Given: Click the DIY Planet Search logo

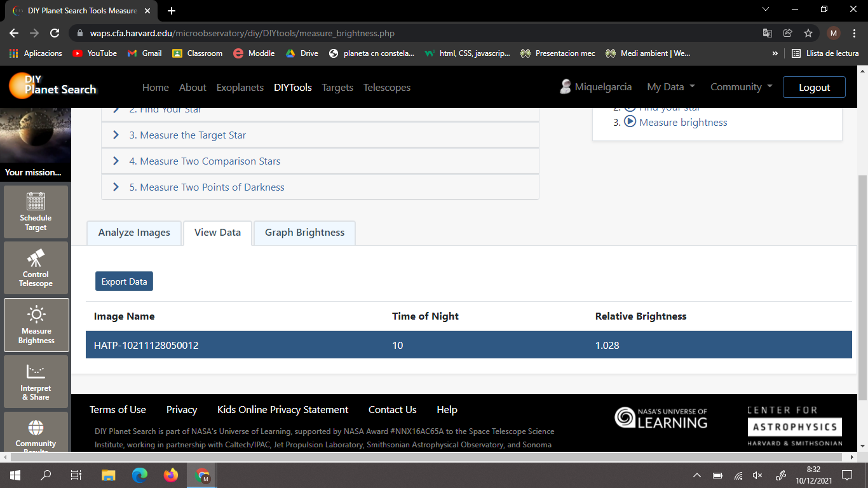Looking at the screenshot, I should tap(52, 86).
